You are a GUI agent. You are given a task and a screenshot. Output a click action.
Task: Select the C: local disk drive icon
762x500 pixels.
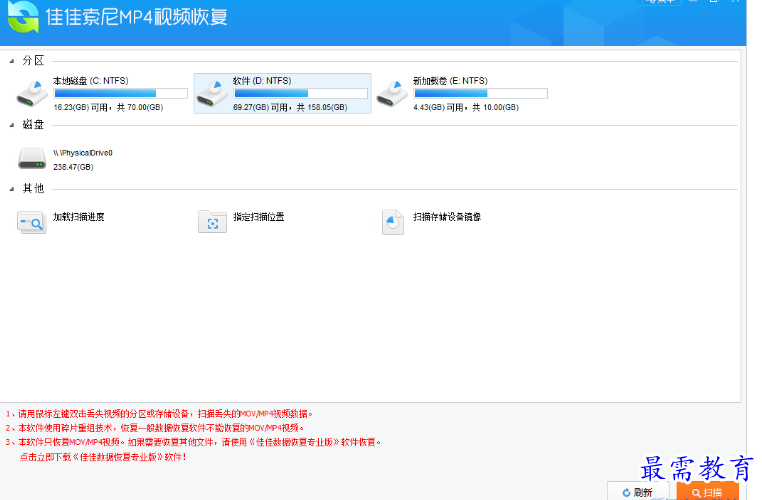32,94
